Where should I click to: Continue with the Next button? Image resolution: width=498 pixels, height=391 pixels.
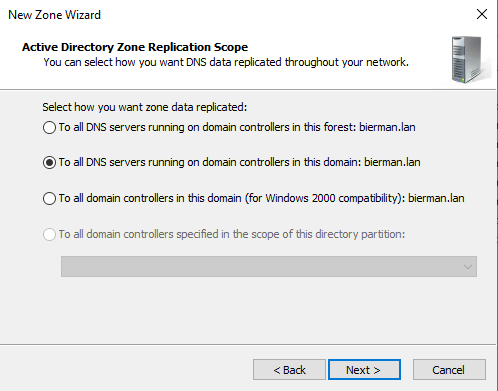pyautogui.click(x=364, y=370)
